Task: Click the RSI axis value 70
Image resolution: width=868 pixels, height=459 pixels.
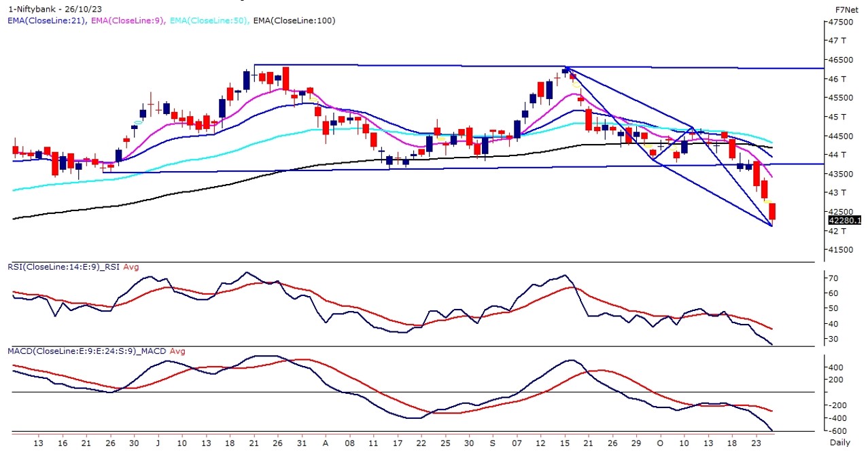Action: tap(833, 278)
